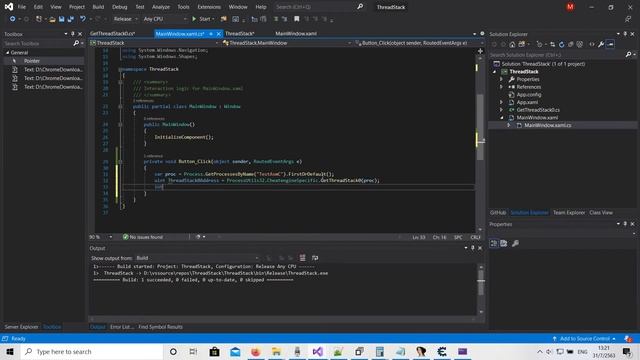Open the ThreadStack project navigation dropdown
This screenshot has width=640, height=360.
click(x=154, y=43)
